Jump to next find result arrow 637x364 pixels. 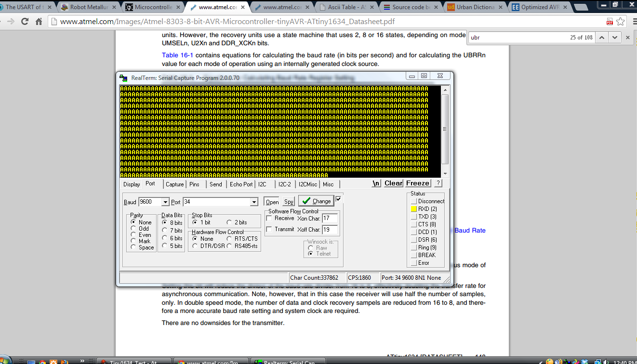coord(614,37)
